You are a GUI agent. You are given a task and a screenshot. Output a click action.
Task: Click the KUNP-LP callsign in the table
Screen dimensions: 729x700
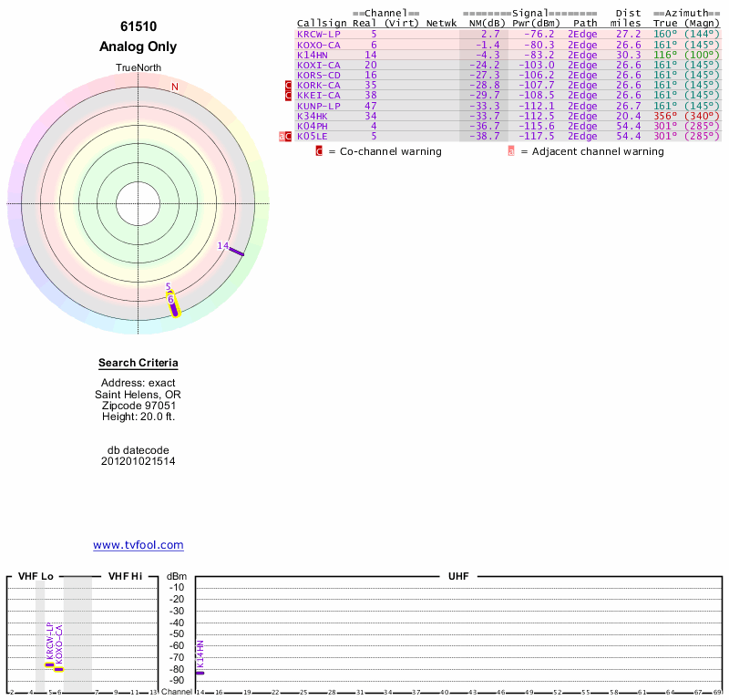(318, 106)
